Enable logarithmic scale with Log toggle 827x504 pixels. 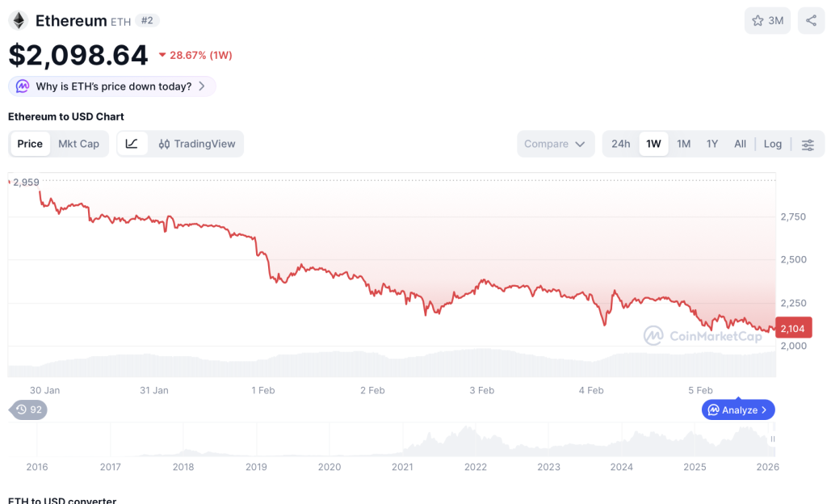(772, 143)
